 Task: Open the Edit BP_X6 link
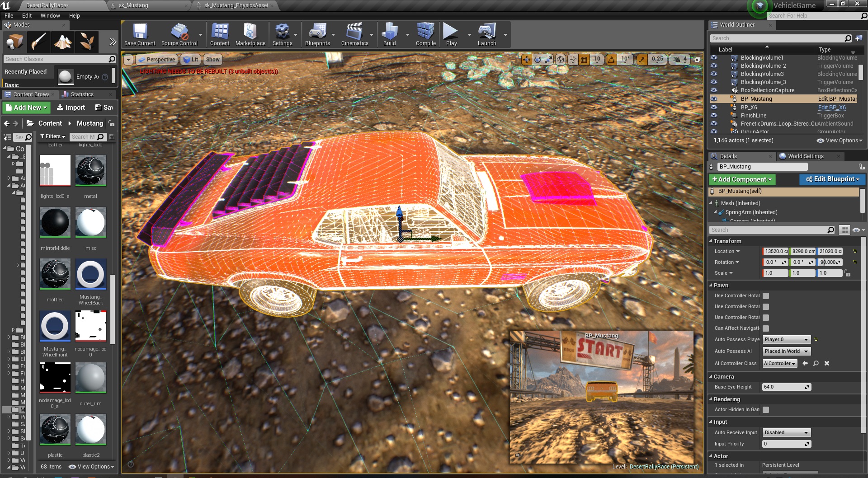tap(832, 108)
